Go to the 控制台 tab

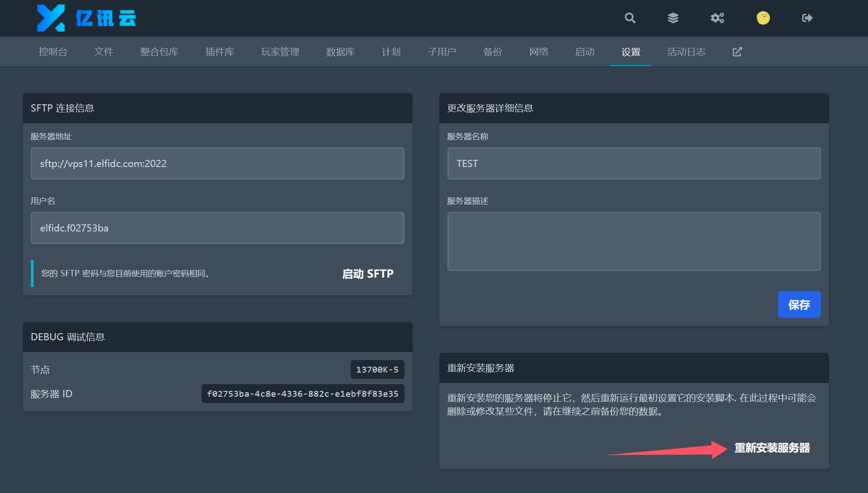pyautogui.click(x=53, y=52)
